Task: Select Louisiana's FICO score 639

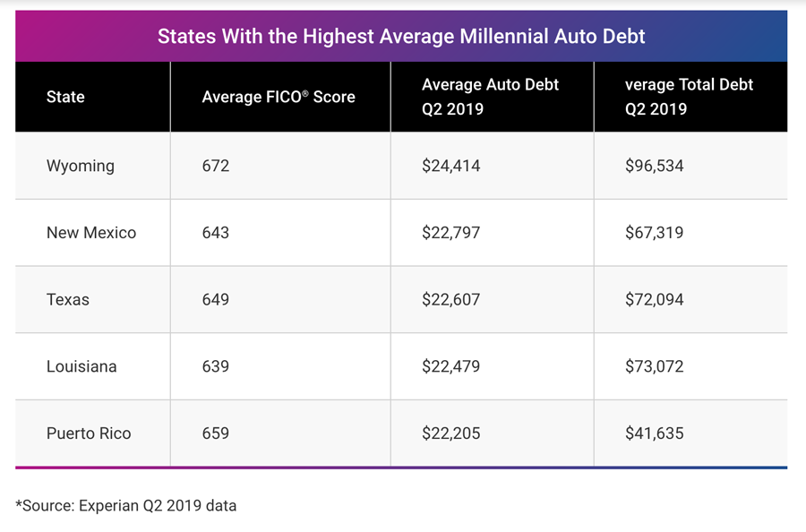Action: tap(216, 366)
